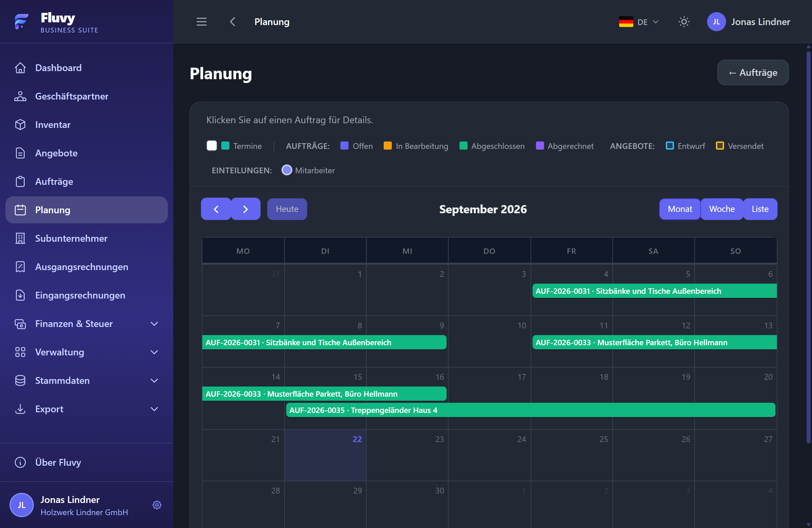Open Angebote document icon in sidebar
The width and height of the screenshot is (812, 528).
coord(21,153)
